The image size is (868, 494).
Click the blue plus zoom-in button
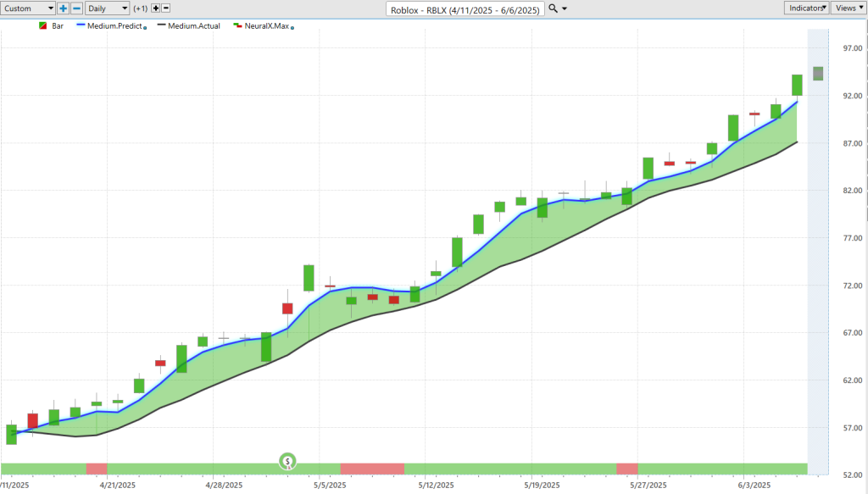[63, 8]
